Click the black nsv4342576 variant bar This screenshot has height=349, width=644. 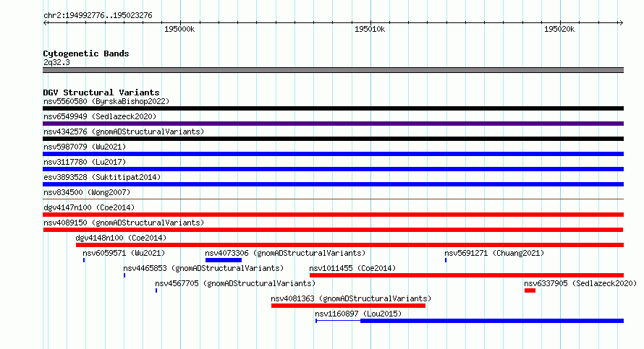333,139
